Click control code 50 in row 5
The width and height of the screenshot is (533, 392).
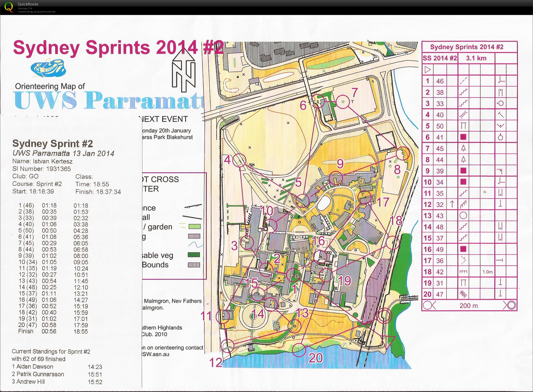(440, 126)
